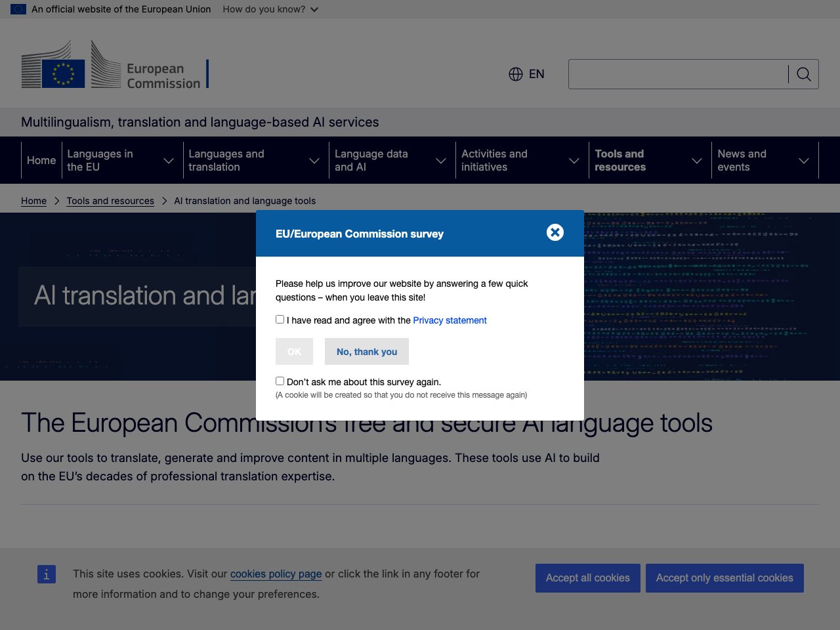Click the search magnifier icon
840x630 pixels.
tap(803, 74)
